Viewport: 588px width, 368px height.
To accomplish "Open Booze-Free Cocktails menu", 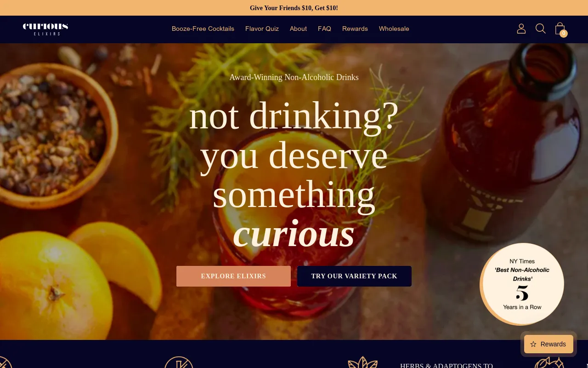I will click(x=203, y=29).
